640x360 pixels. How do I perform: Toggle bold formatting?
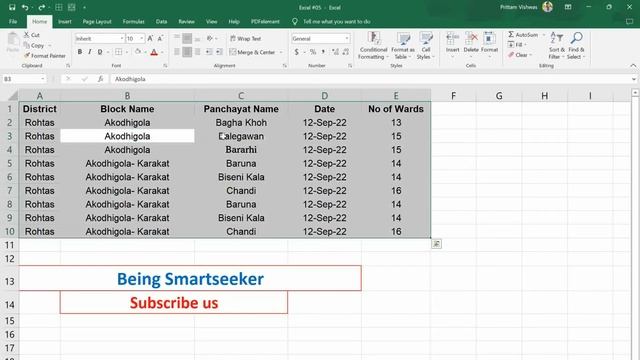80,52
